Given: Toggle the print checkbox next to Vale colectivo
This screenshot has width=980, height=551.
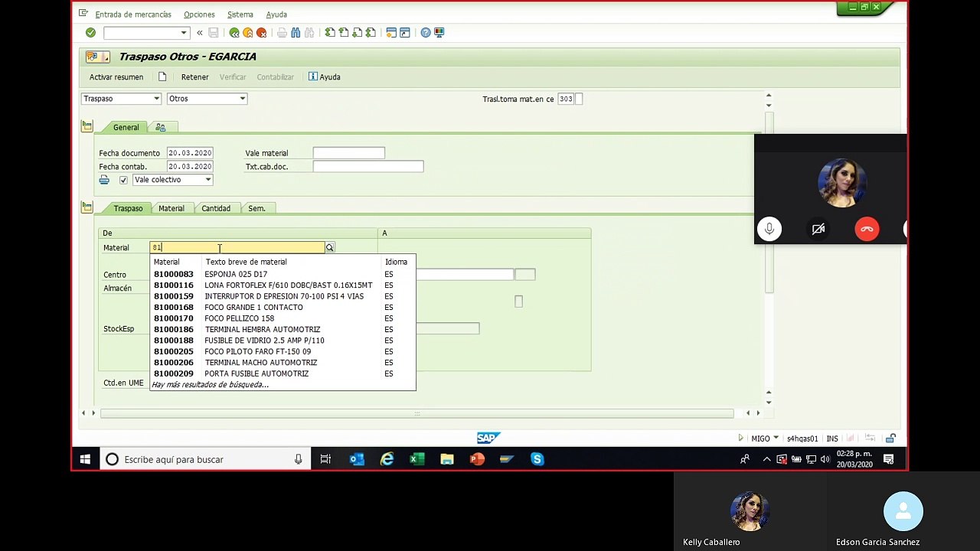Looking at the screenshot, I should tap(123, 180).
